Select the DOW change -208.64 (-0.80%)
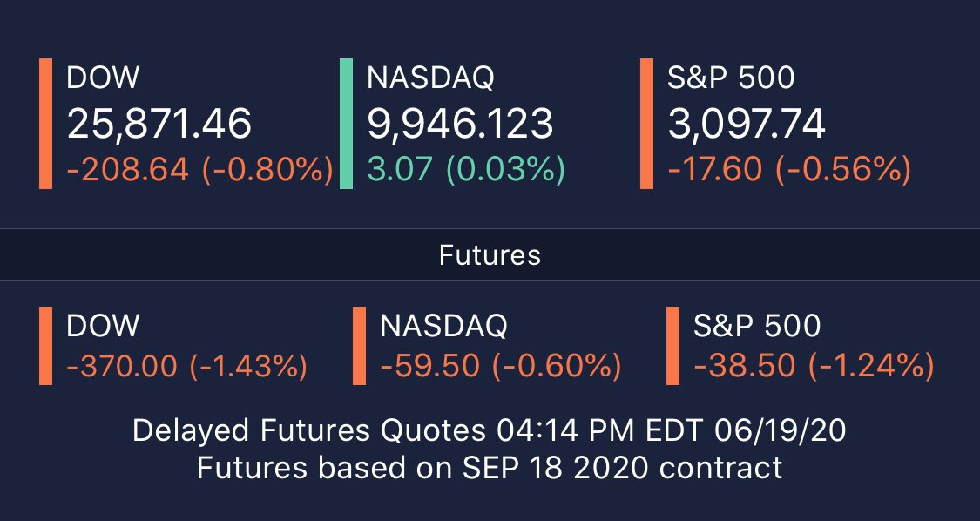The image size is (980, 521). 199,170
